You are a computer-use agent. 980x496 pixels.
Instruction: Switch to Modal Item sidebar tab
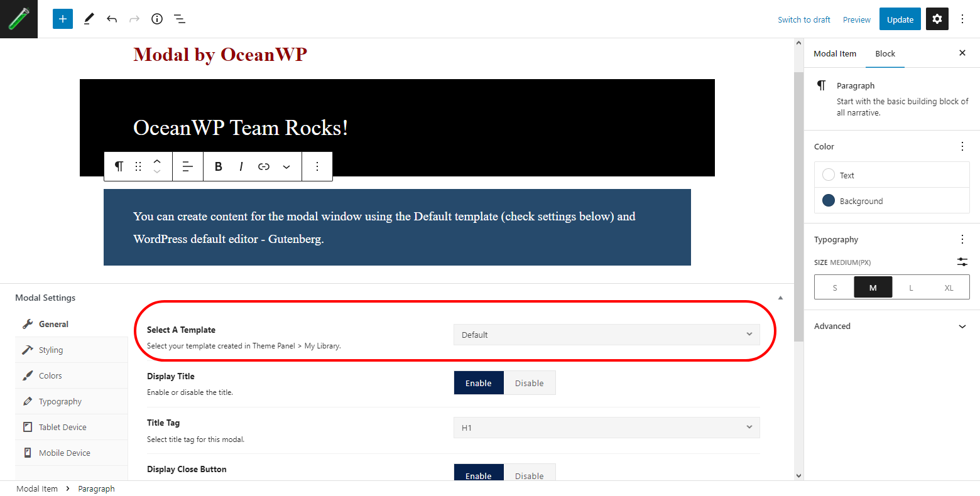tap(835, 53)
